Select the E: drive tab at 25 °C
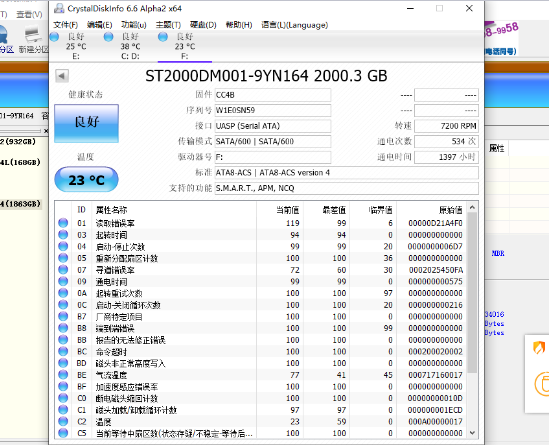 tap(76, 46)
